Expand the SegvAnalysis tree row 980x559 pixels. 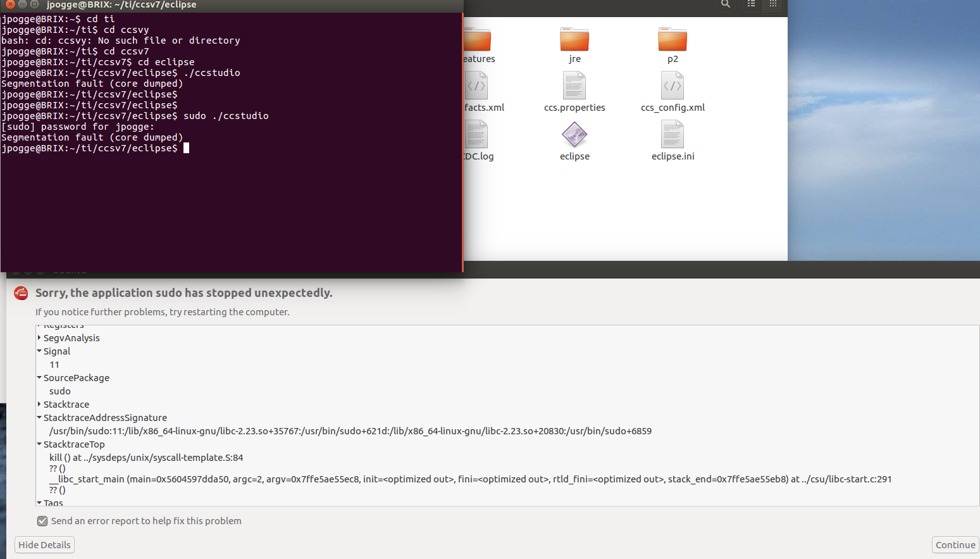tap(39, 338)
